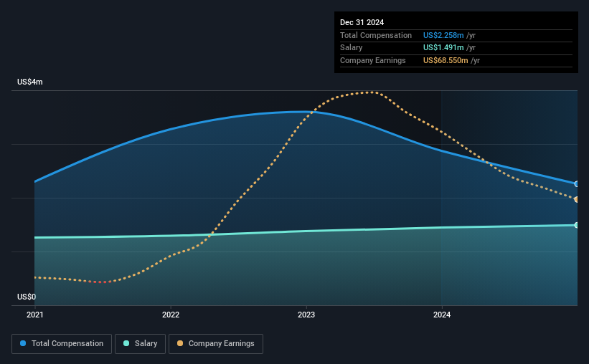
Task: Select the Total Compensation end data point
Action: pos(577,184)
